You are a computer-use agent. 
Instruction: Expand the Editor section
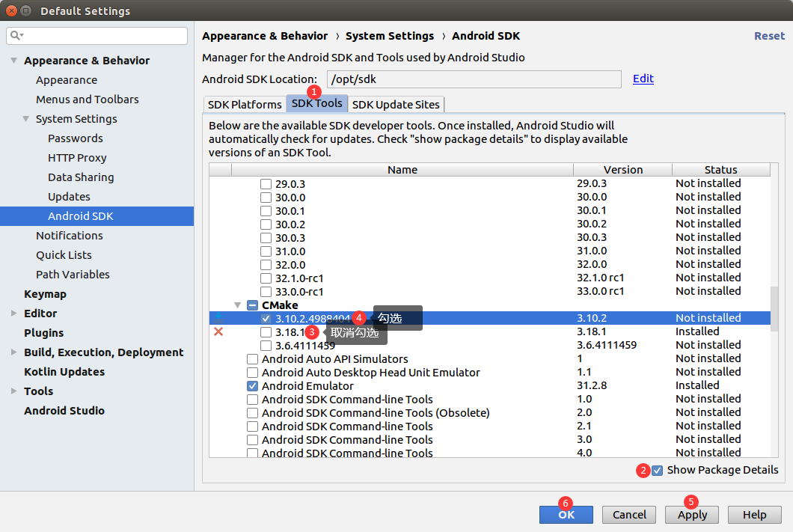click(x=13, y=313)
